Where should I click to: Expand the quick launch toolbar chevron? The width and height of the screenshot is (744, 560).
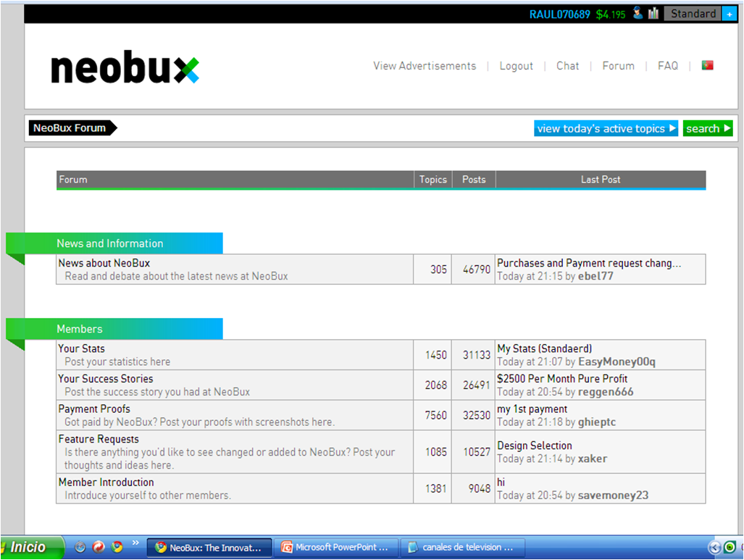tap(136, 543)
